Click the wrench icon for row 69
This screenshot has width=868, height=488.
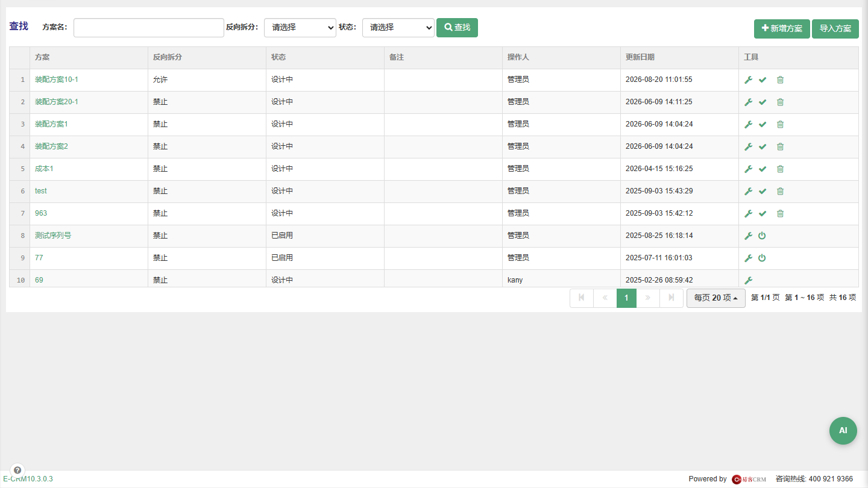(x=748, y=280)
